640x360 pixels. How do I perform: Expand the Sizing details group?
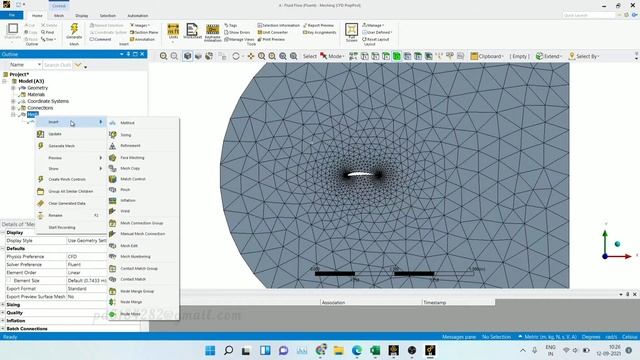click(2, 304)
